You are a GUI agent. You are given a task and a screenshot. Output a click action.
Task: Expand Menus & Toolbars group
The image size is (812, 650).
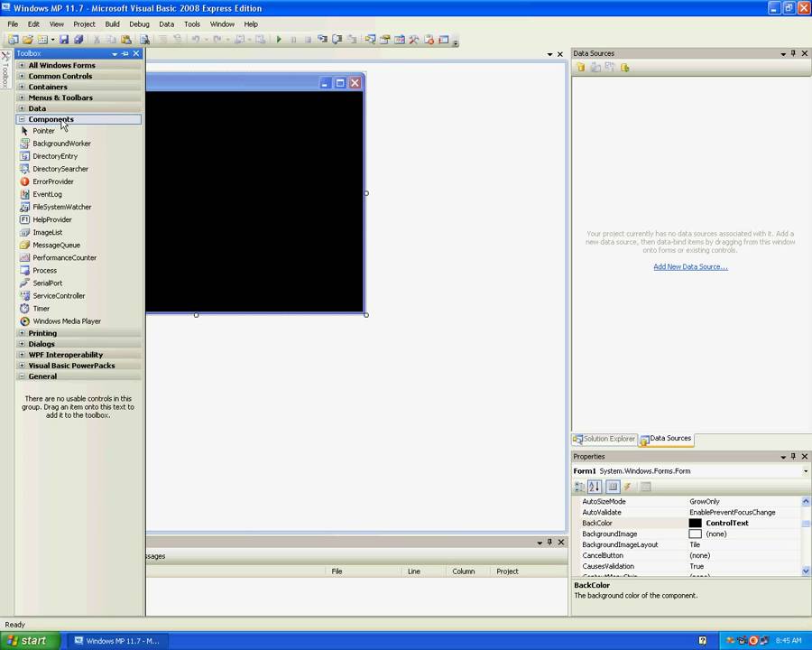tap(22, 97)
